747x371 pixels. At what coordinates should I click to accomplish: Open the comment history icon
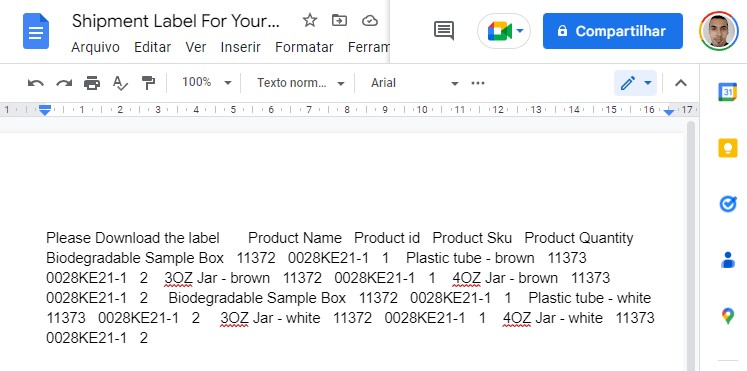(444, 31)
